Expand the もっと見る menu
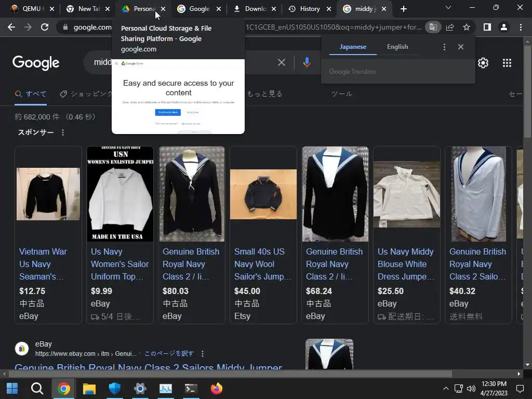This screenshot has width=532, height=399. pos(264,94)
